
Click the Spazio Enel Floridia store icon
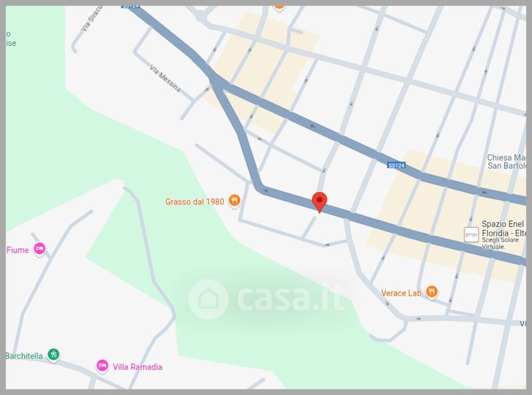(471, 235)
